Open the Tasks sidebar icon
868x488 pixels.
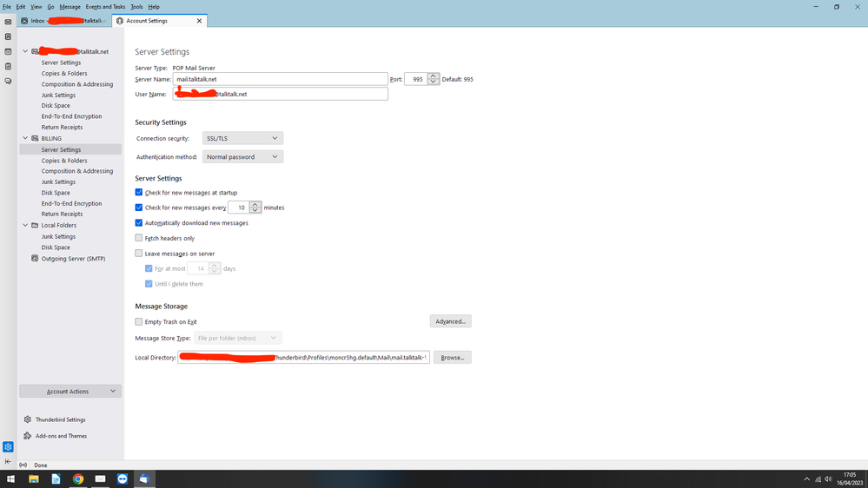tap(8, 66)
